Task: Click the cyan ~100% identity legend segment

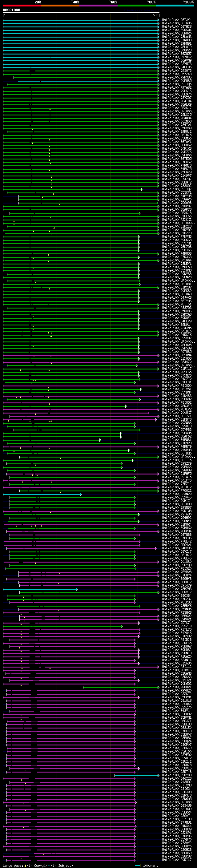Action: 175,6
